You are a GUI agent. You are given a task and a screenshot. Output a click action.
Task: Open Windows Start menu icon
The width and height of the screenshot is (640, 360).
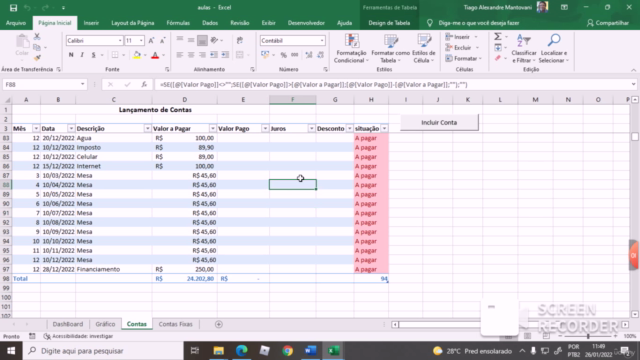point(11,351)
